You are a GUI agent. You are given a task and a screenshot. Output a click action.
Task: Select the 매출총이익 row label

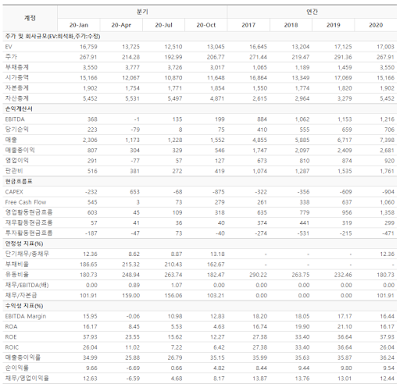[x=20, y=150]
